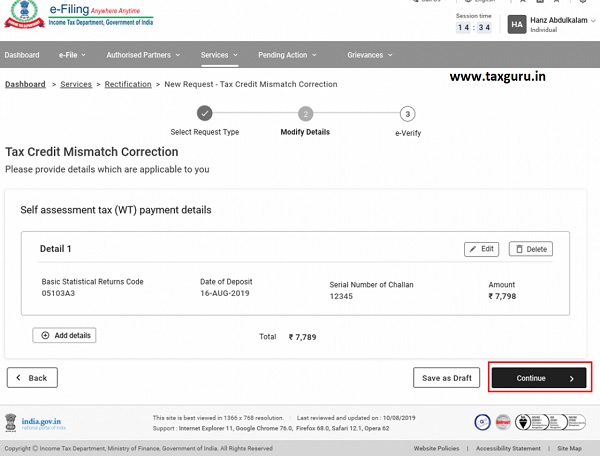Click the deposit date 16-AUG-2019
This screenshot has height=456, width=600.
point(225,293)
